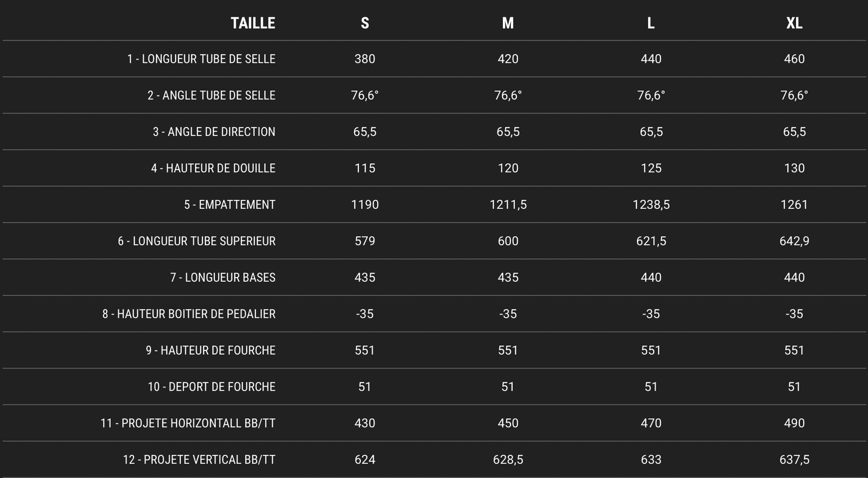This screenshot has width=868, height=478.
Task: Select the XL size column header
Action: pos(794,23)
